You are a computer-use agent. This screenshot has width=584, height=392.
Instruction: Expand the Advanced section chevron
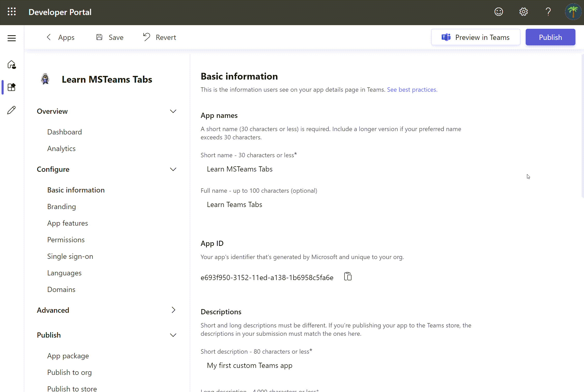[173, 310]
